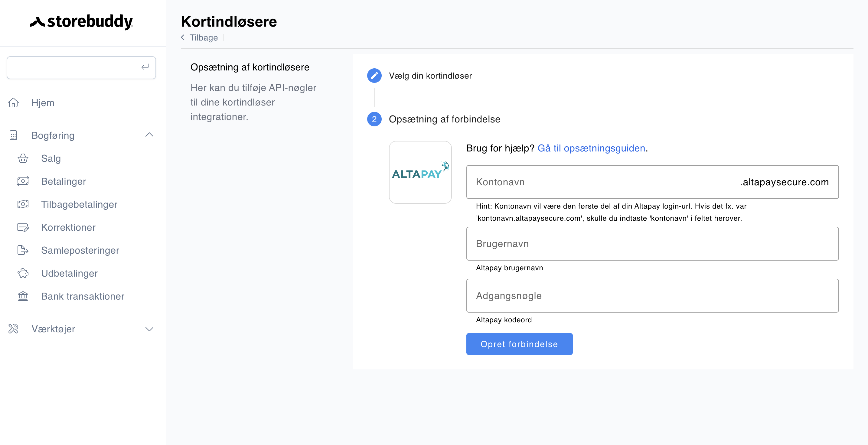Click the Hjem house icon
The height and width of the screenshot is (445, 868).
[x=14, y=102]
